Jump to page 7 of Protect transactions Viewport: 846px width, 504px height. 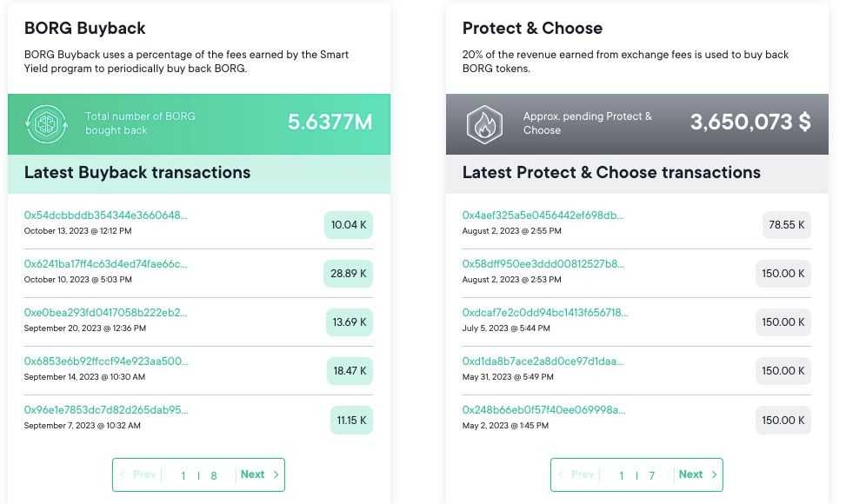click(x=651, y=475)
